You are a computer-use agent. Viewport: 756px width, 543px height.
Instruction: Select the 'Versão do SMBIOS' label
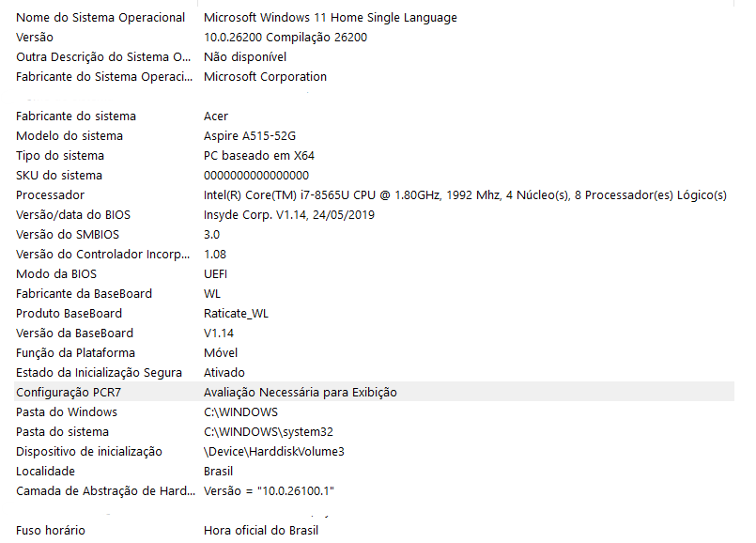click(x=68, y=235)
